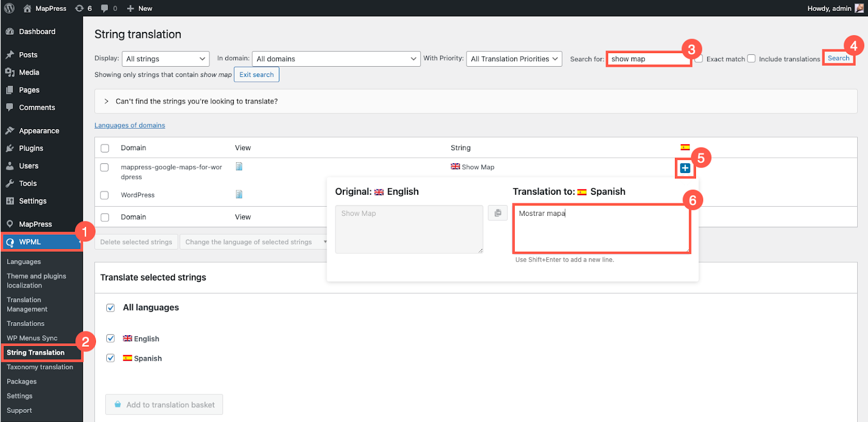Click the plus add translation icon
The width and height of the screenshot is (868, 422).
(x=685, y=168)
